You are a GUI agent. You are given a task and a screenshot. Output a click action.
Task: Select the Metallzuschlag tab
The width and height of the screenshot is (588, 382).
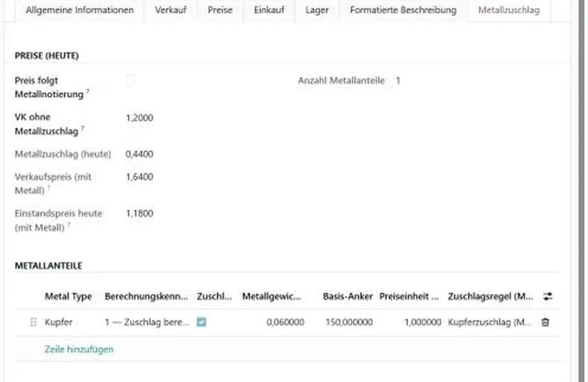(x=509, y=10)
